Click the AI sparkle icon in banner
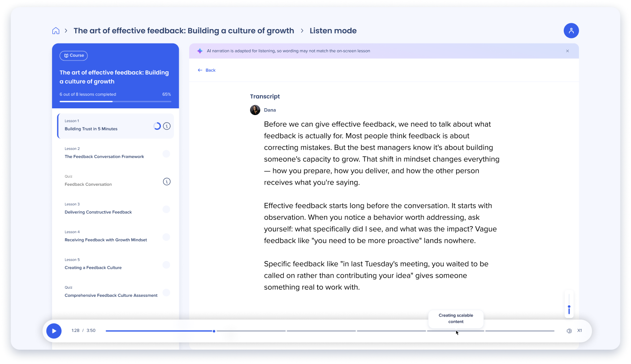Screen dimensions: 631x364 click(x=200, y=51)
